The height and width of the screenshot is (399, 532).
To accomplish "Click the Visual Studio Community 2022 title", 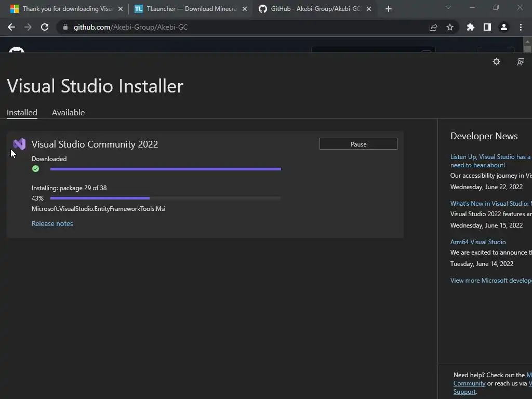I will coord(95,144).
